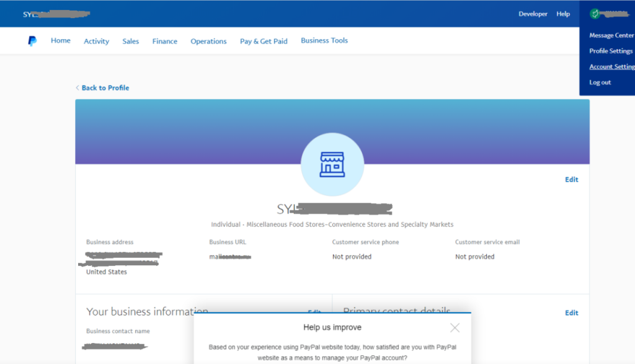Click the PayPal logo icon

(32, 40)
